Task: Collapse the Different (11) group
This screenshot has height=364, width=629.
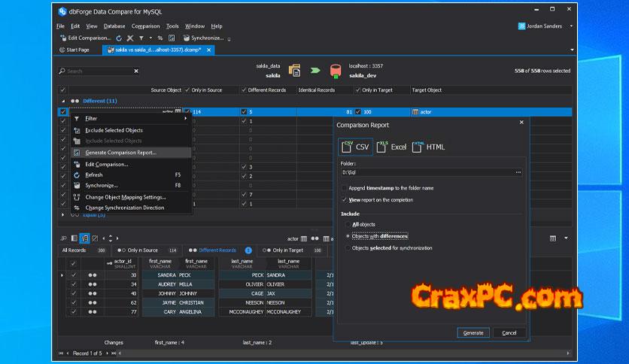Action: (63, 101)
